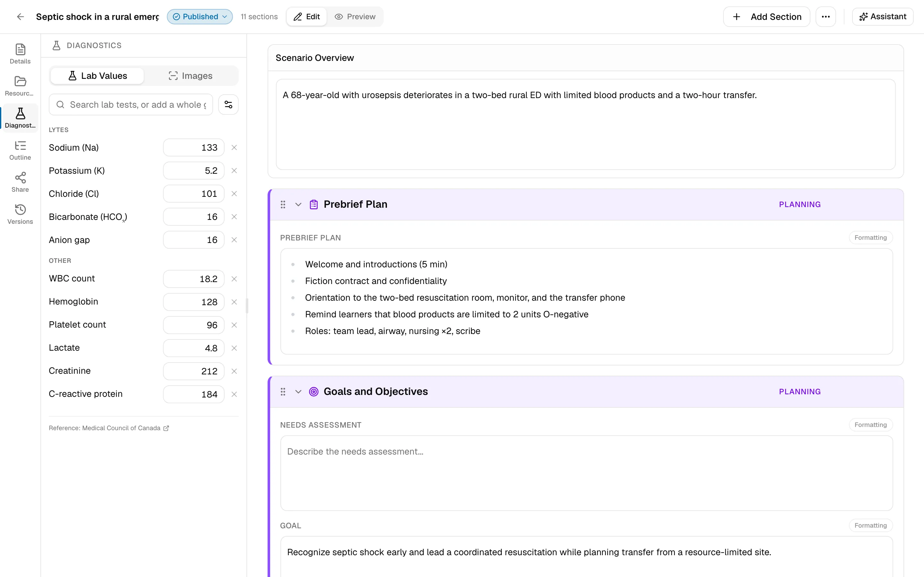Viewport: 924px width, 577px height.
Task: Select the Lab Values tab
Action: (x=97, y=76)
